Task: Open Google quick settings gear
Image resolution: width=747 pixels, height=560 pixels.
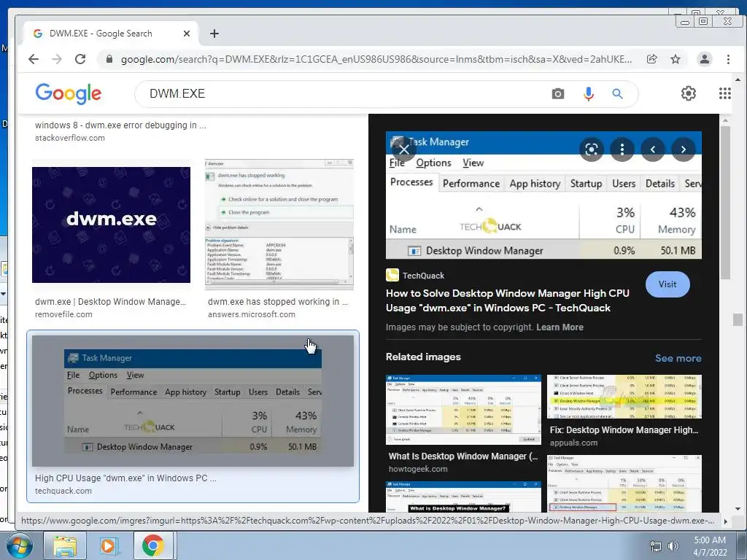Action: 688,93
